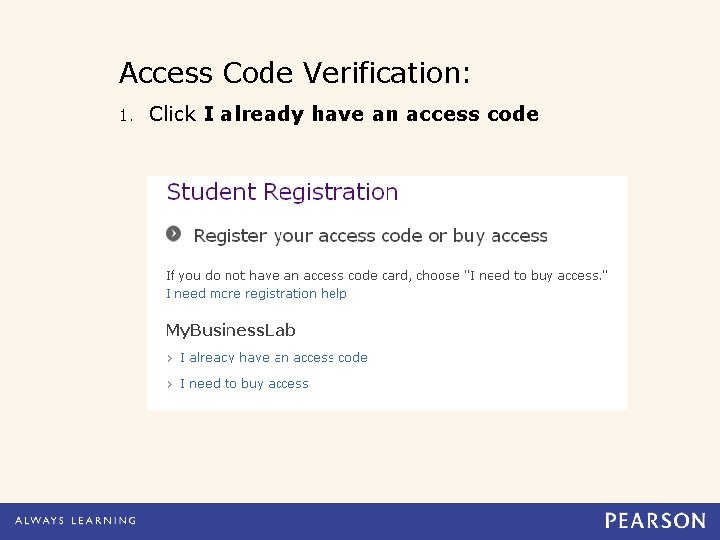Click the blue footer bar

[360, 521]
